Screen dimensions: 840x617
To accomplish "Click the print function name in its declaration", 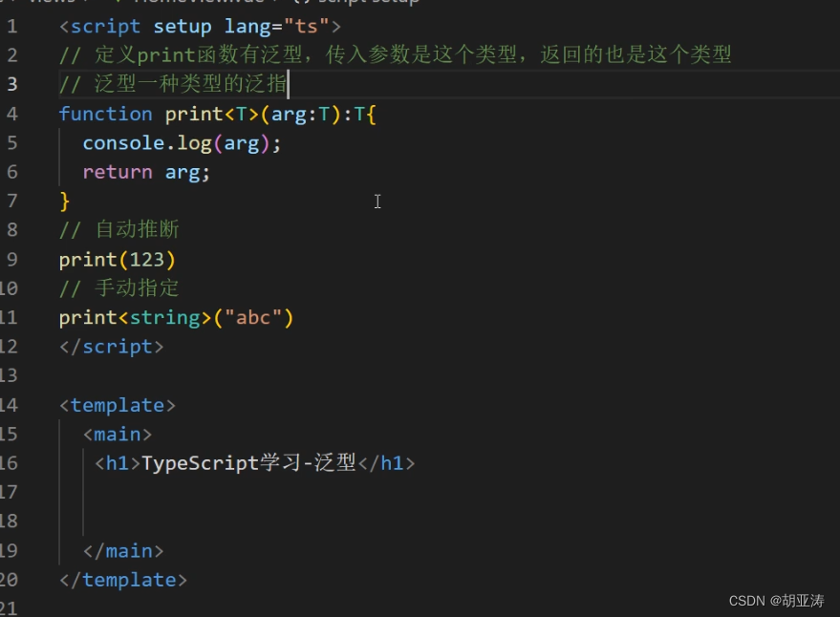I will [x=194, y=114].
